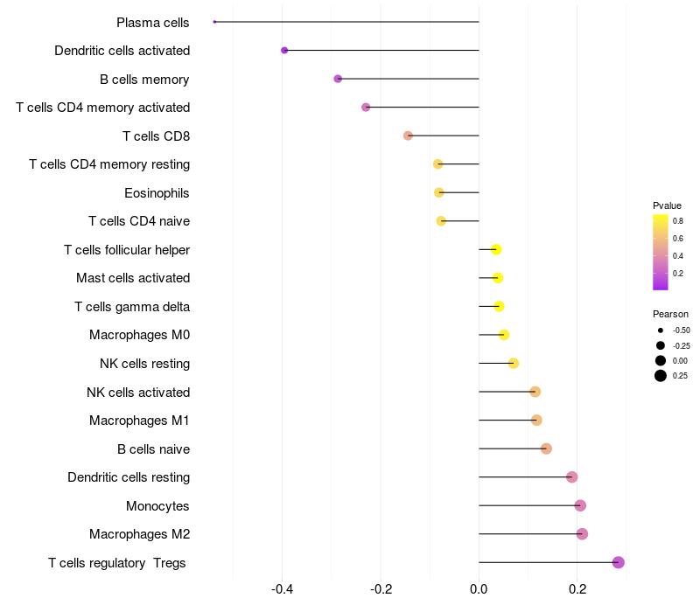The height and width of the screenshot is (612, 700).
Task: Click the Pearson 0.00 legend size dot
Action: [x=661, y=360]
